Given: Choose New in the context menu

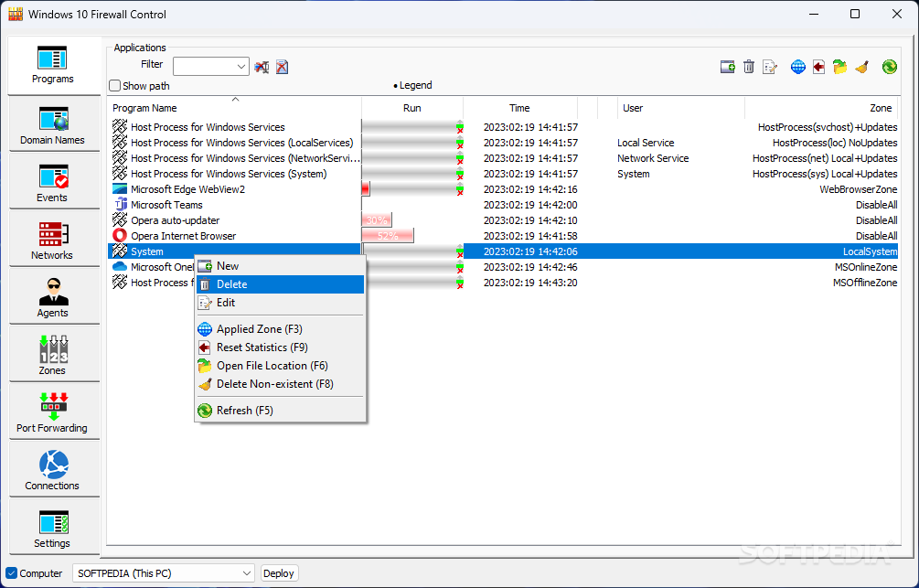Looking at the screenshot, I should click(x=280, y=266).
